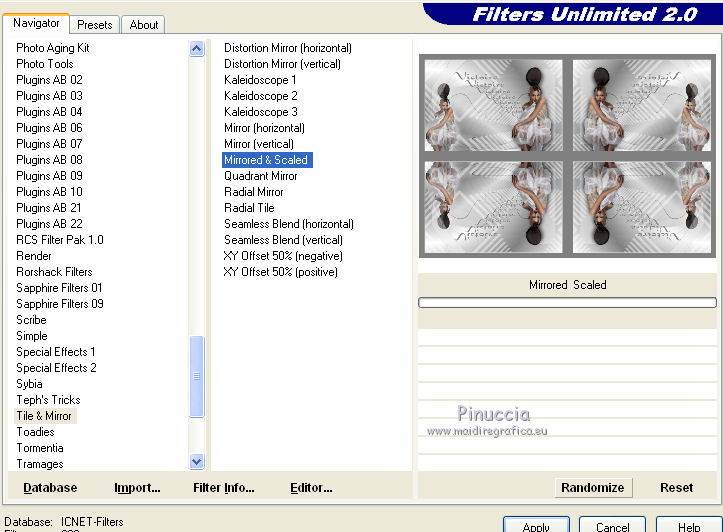Choose Mirror (vertical) filter

(259, 144)
